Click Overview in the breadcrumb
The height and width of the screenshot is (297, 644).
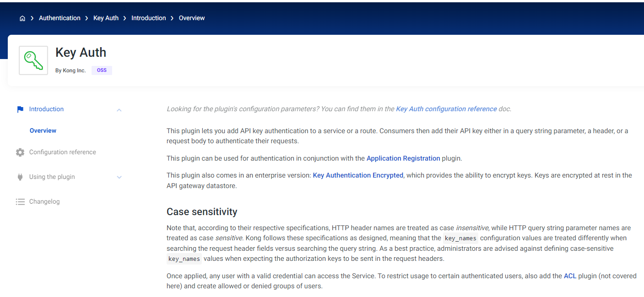pyautogui.click(x=192, y=18)
